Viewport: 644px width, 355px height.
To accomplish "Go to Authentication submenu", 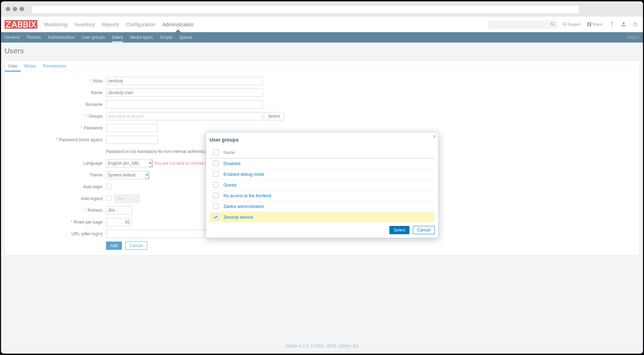I will [61, 37].
